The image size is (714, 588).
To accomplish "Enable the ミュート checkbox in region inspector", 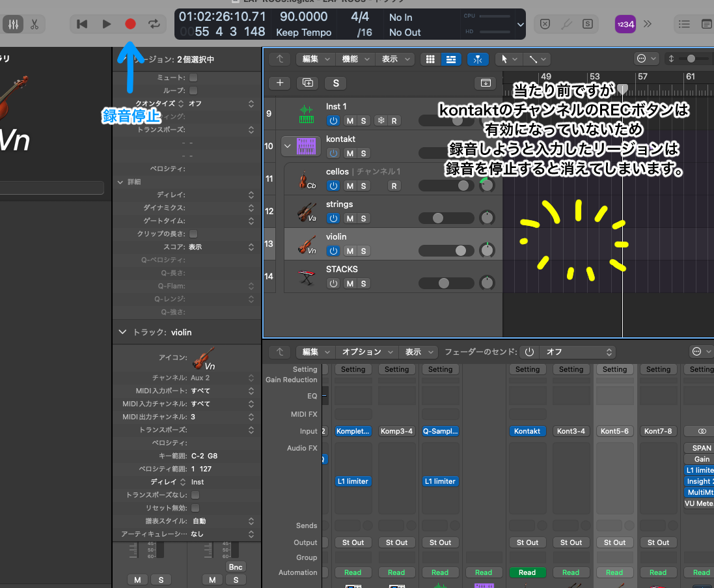I will tap(193, 77).
